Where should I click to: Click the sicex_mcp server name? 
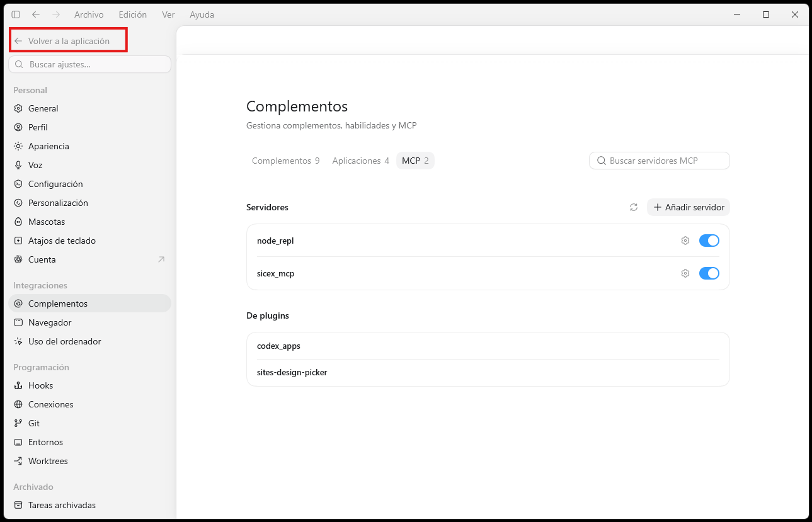275,273
